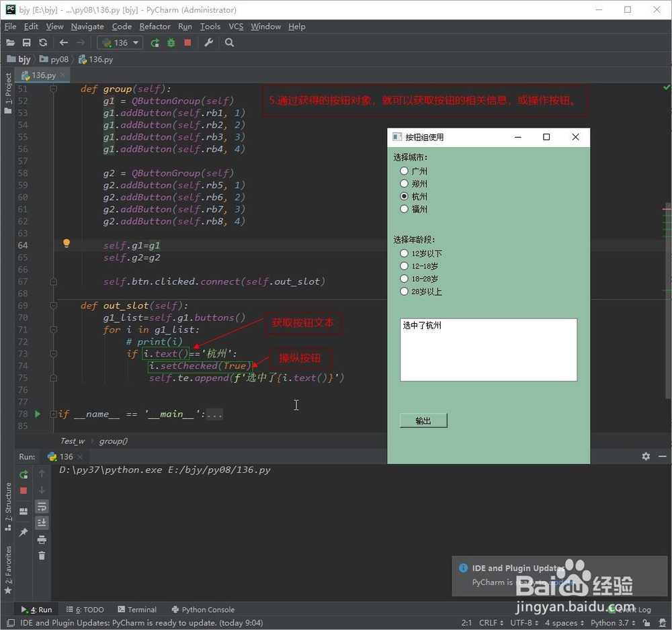Select the 28岁以上 radio button

pos(404,291)
